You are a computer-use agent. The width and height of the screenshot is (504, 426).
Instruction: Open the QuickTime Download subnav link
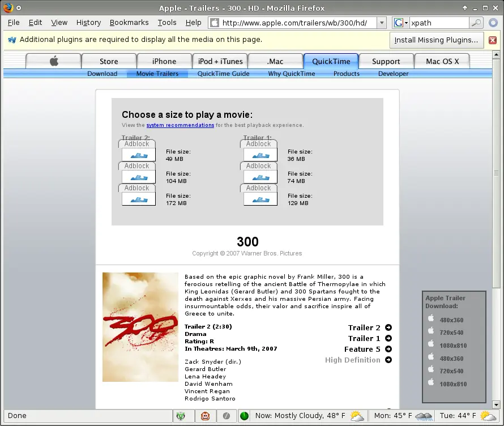[x=102, y=74]
